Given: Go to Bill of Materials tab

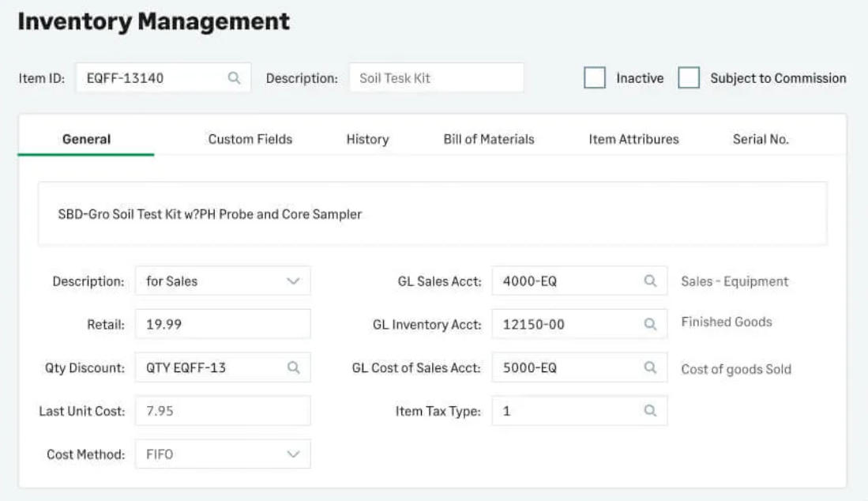Looking at the screenshot, I should 489,139.
